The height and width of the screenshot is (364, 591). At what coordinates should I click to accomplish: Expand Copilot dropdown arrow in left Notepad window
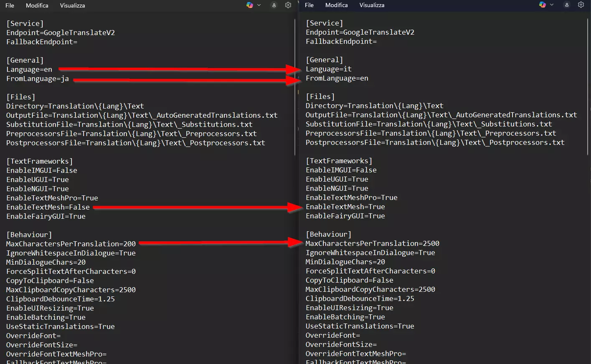[x=259, y=5]
